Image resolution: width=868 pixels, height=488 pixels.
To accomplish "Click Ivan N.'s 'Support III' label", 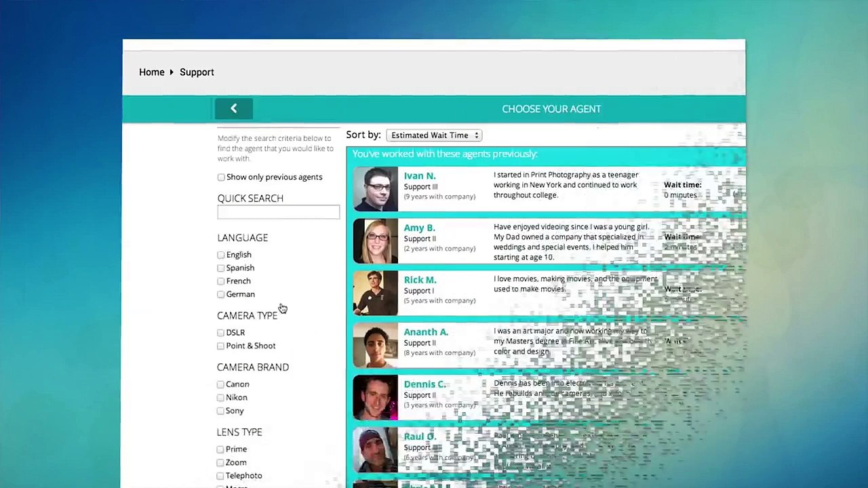I will click(x=420, y=187).
